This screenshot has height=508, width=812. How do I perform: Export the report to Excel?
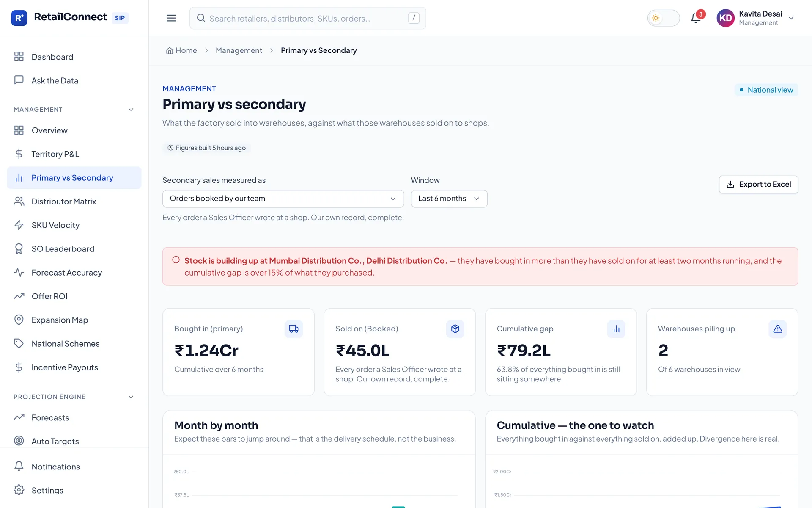point(758,185)
